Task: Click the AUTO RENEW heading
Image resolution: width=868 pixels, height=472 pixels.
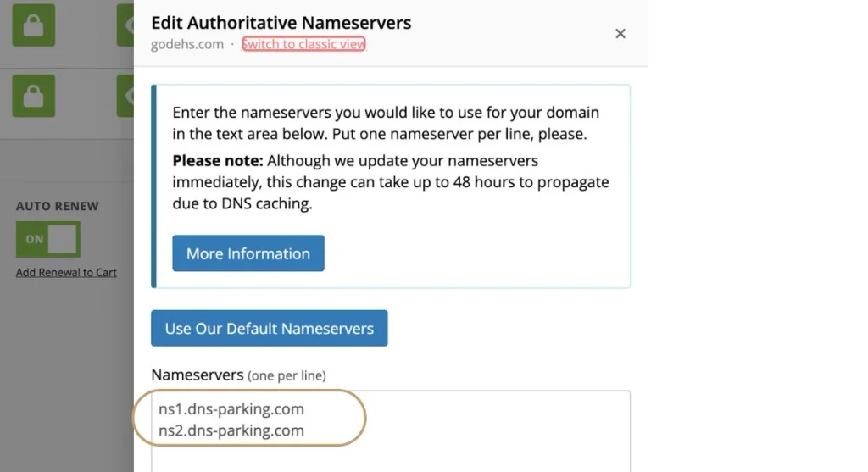Action: click(x=58, y=206)
